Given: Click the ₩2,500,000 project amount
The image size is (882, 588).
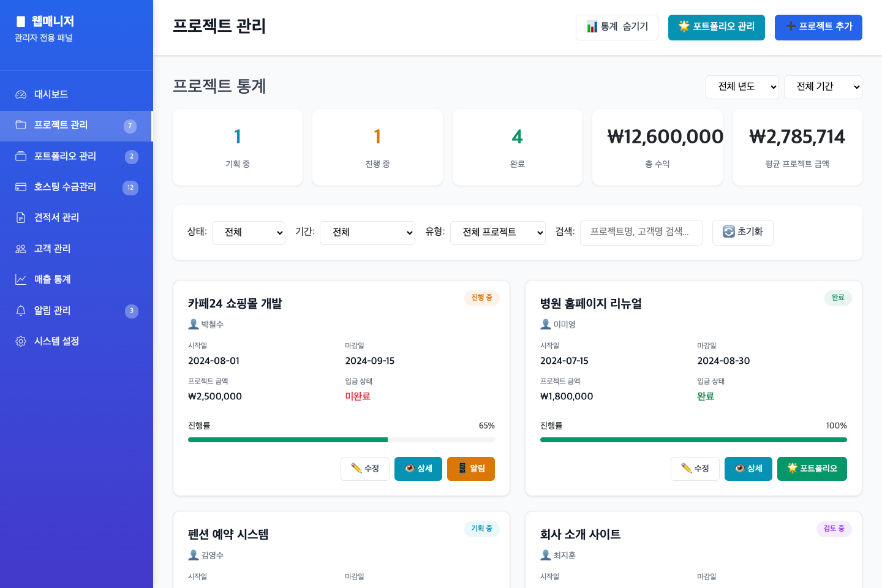Looking at the screenshot, I should pos(215,396).
